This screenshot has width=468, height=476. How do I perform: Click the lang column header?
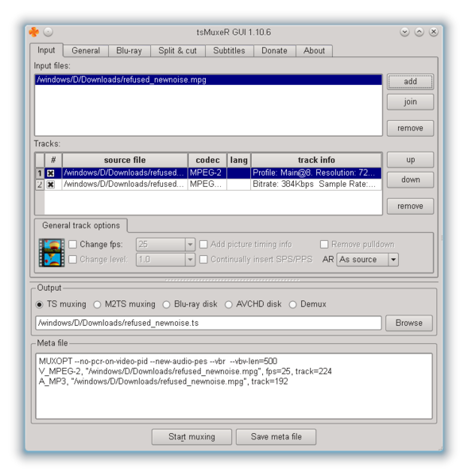[239, 160]
